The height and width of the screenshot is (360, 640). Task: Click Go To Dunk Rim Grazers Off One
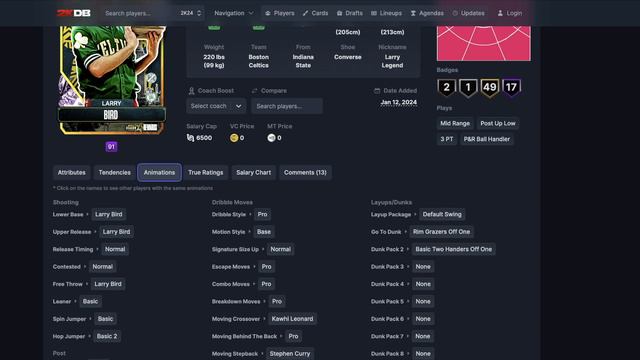pyautogui.click(x=441, y=232)
